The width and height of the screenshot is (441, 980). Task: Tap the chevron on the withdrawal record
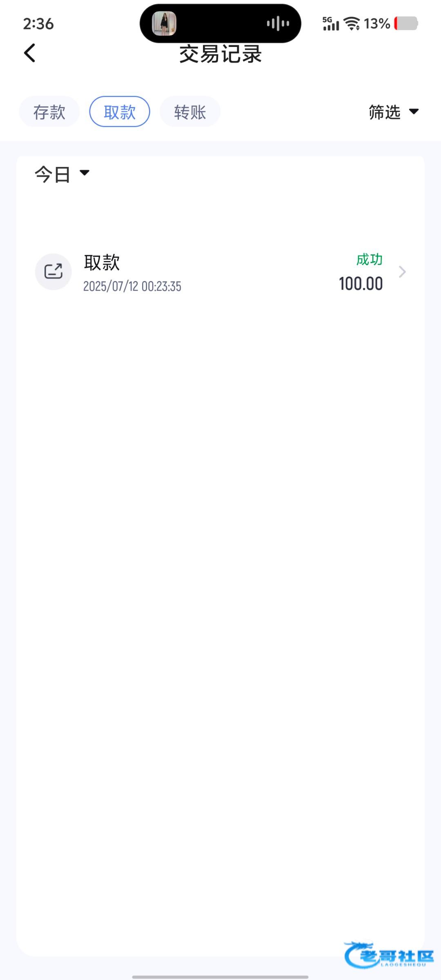click(402, 272)
